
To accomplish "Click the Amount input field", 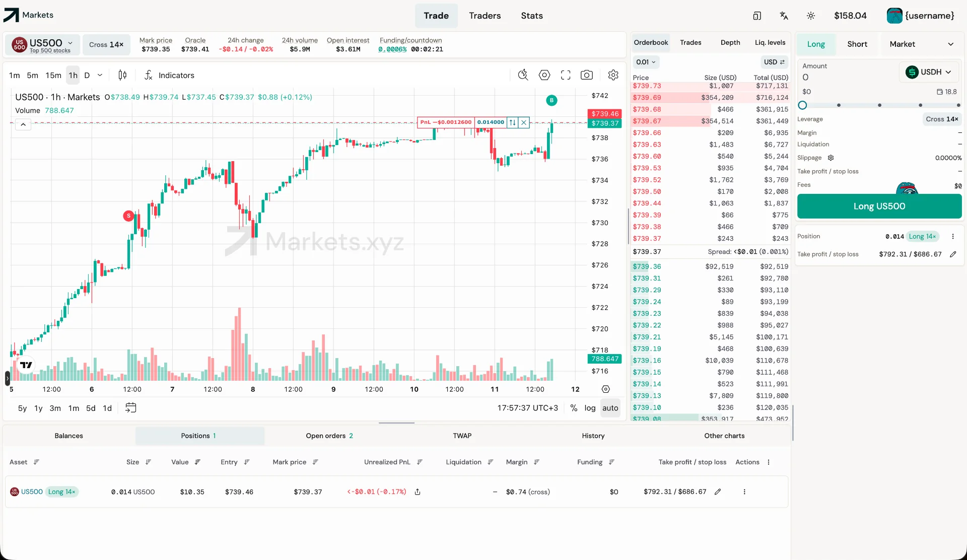I will (x=849, y=78).
